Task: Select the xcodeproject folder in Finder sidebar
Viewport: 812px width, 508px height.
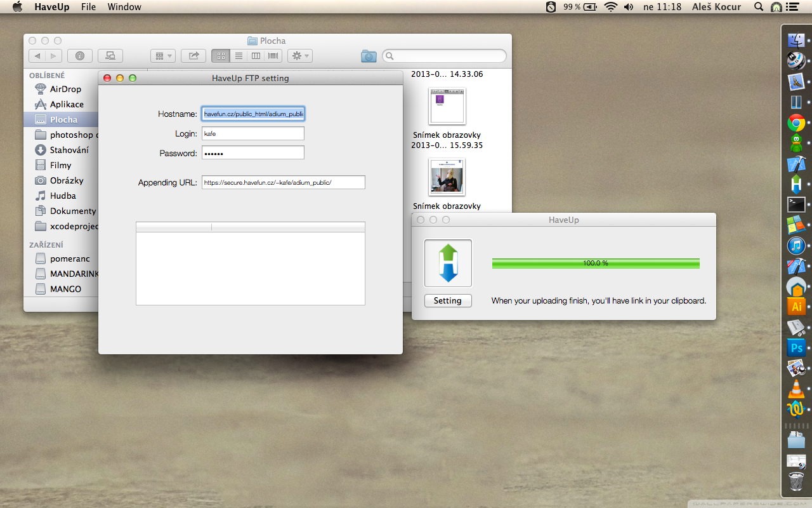Action: click(x=60, y=226)
